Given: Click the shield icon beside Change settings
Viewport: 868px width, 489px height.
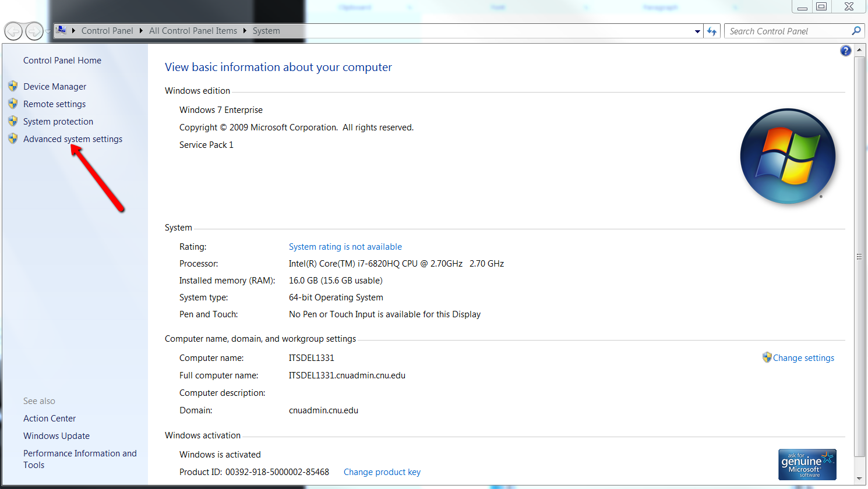Looking at the screenshot, I should [767, 357].
